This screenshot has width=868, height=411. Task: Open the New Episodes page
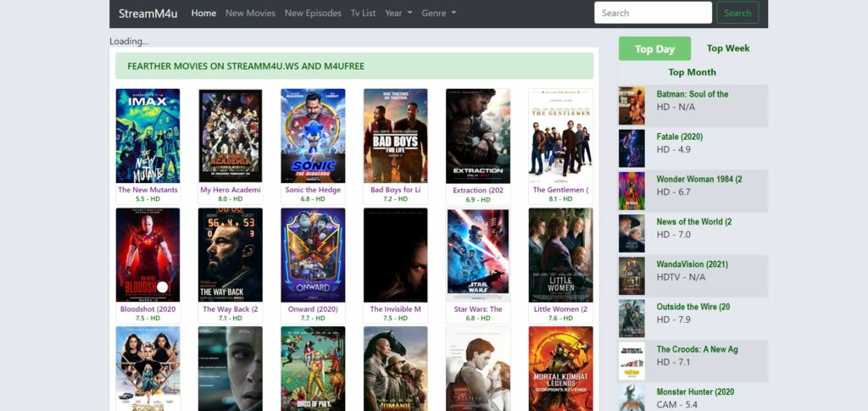[x=313, y=14]
